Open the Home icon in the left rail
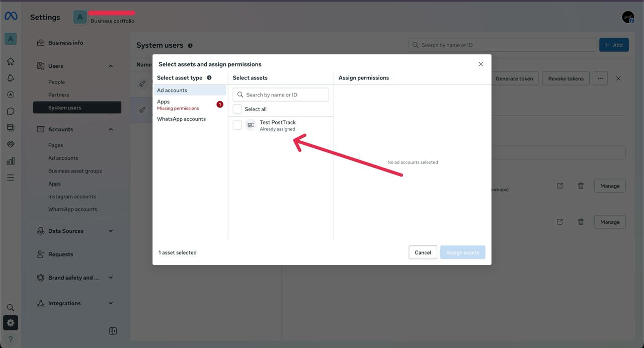 (10, 61)
